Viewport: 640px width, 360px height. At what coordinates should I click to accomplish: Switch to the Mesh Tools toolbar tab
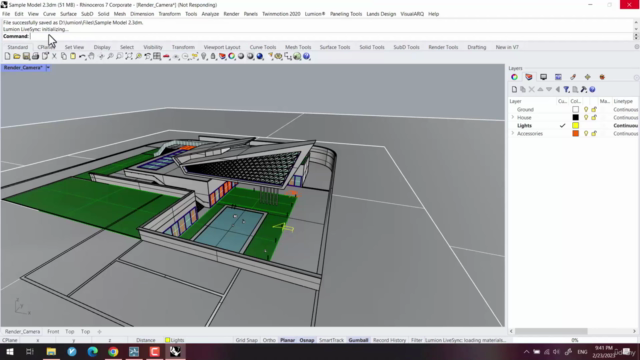click(x=298, y=47)
